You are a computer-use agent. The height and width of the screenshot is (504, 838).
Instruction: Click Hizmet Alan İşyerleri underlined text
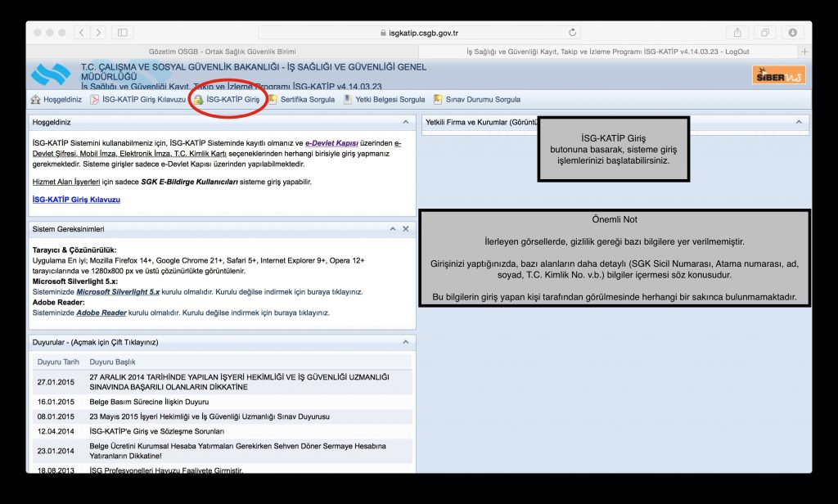(x=66, y=182)
